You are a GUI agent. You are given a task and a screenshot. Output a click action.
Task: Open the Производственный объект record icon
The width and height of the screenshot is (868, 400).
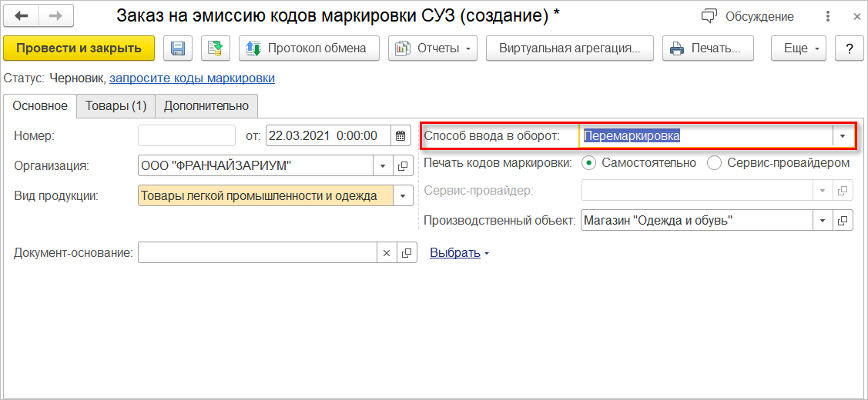pos(843,221)
